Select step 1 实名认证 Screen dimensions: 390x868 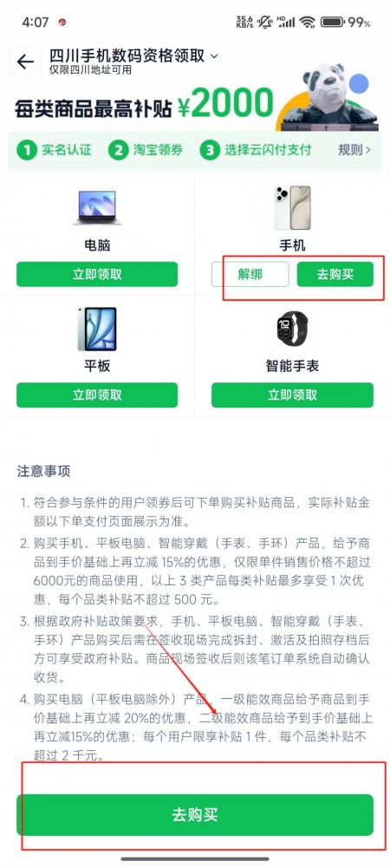point(55,150)
